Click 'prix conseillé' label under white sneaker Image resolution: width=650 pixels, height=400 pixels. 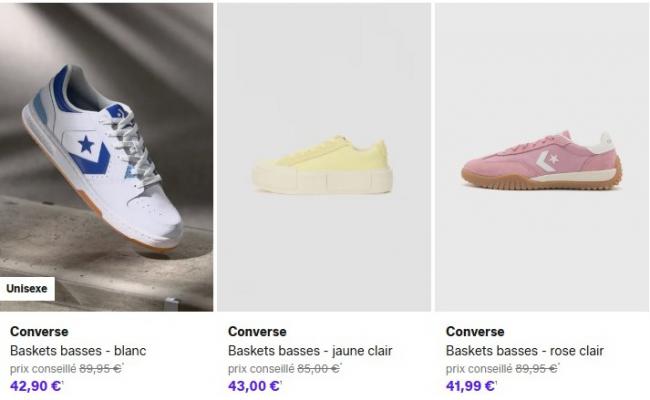click(x=43, y=368)
